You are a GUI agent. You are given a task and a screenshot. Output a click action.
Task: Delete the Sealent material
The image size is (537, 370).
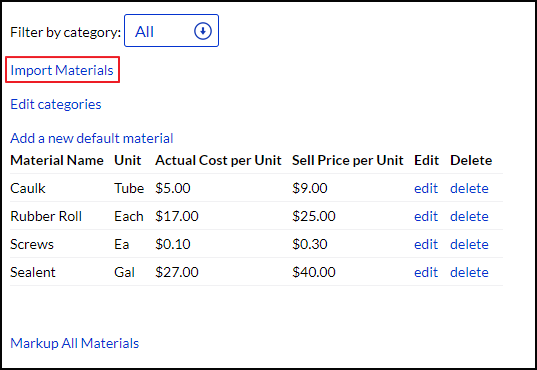[x=469, y=272]
